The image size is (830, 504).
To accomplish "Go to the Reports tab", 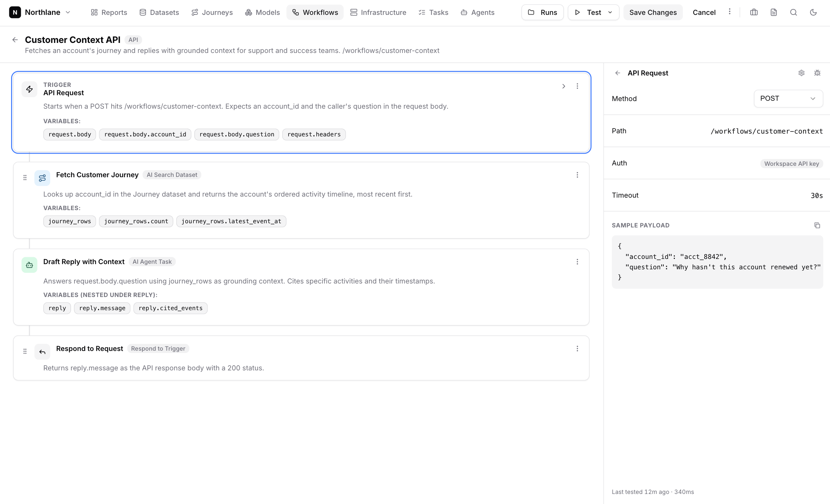I will point(109,12).
